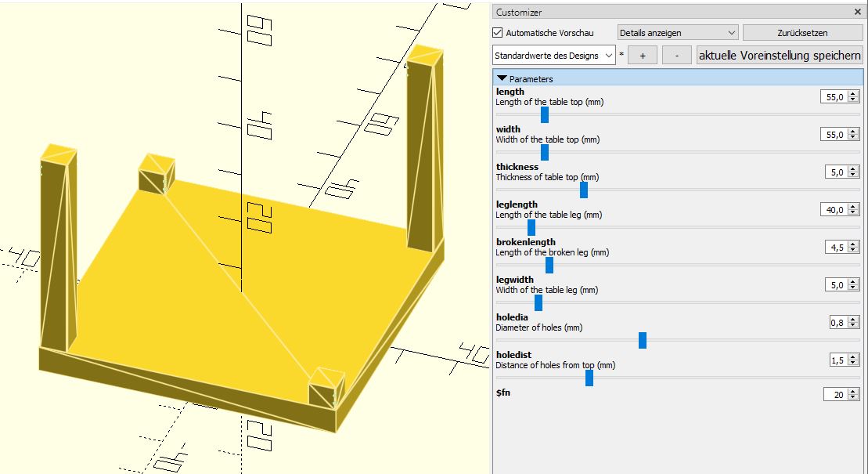Viewport: 868px width, 474px height.
Task: Click the $fn spinner arrows
Action: click(853, 394)
